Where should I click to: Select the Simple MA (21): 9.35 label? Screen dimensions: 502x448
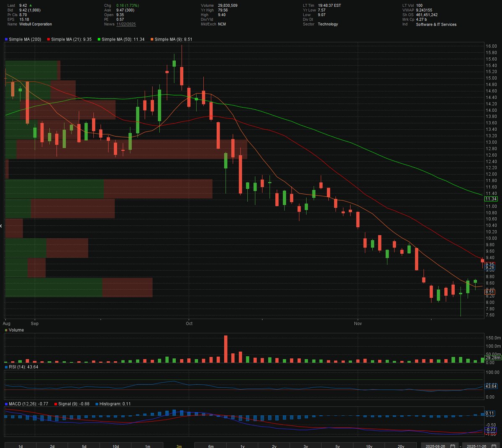[x=71, y=39]
